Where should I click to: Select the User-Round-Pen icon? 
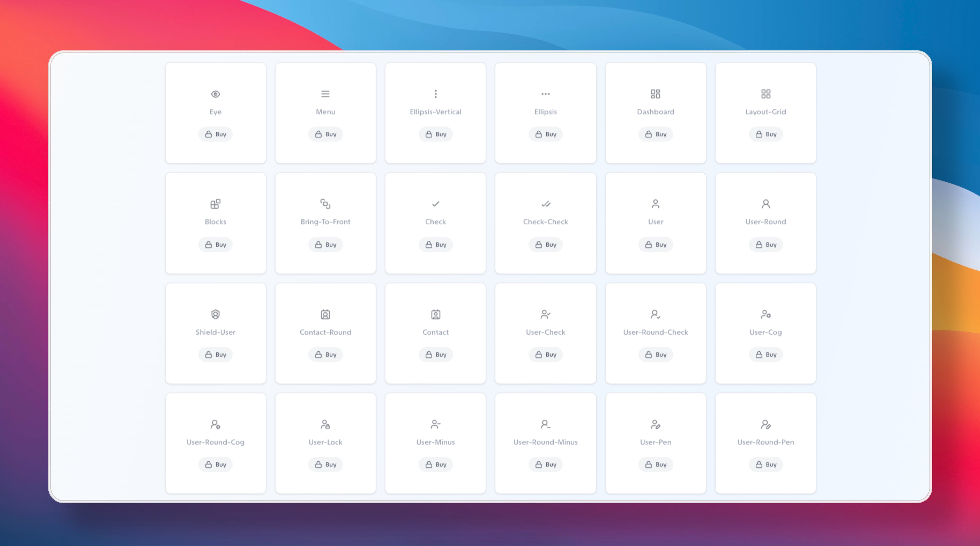(x=765, y=424)
